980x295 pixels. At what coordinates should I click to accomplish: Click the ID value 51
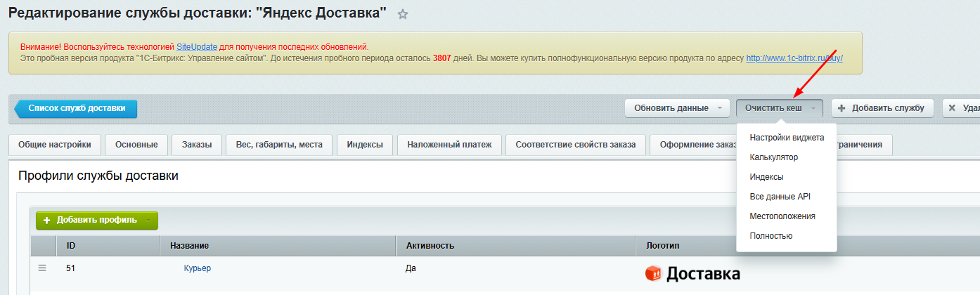click(71, 268)
